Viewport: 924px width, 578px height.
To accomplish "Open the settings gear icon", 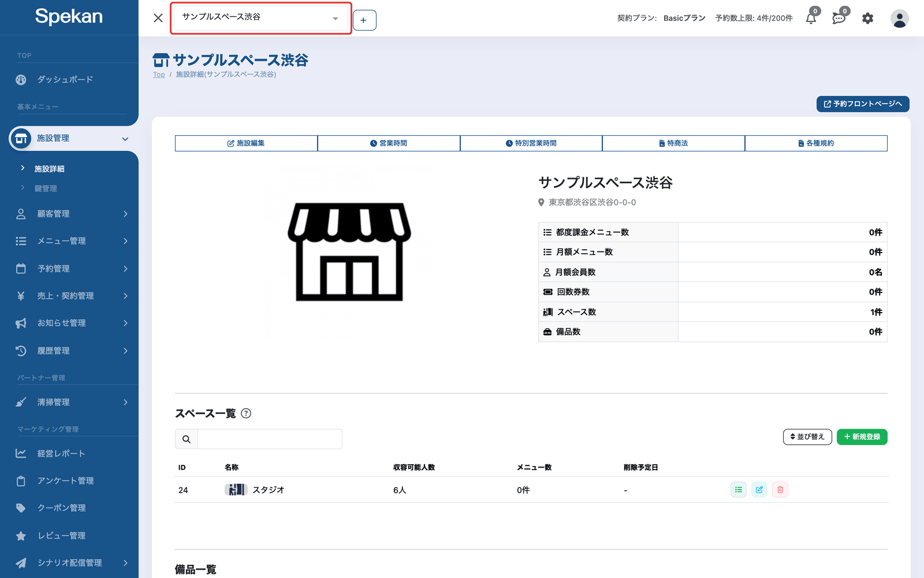I will [867, 18].
